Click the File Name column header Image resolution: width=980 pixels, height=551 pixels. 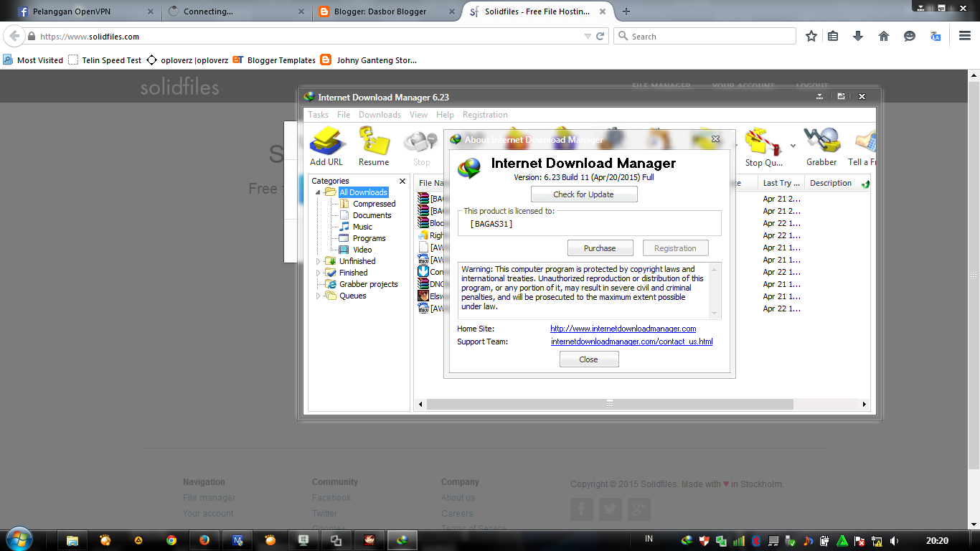430,183
